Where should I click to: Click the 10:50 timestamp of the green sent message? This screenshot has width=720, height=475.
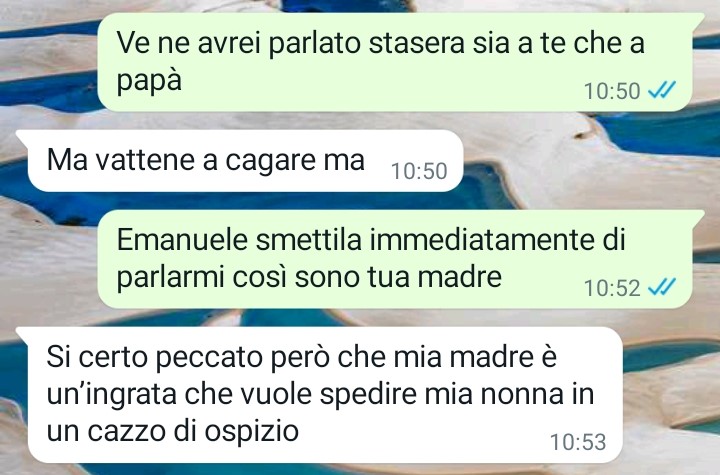click(612, 91)
